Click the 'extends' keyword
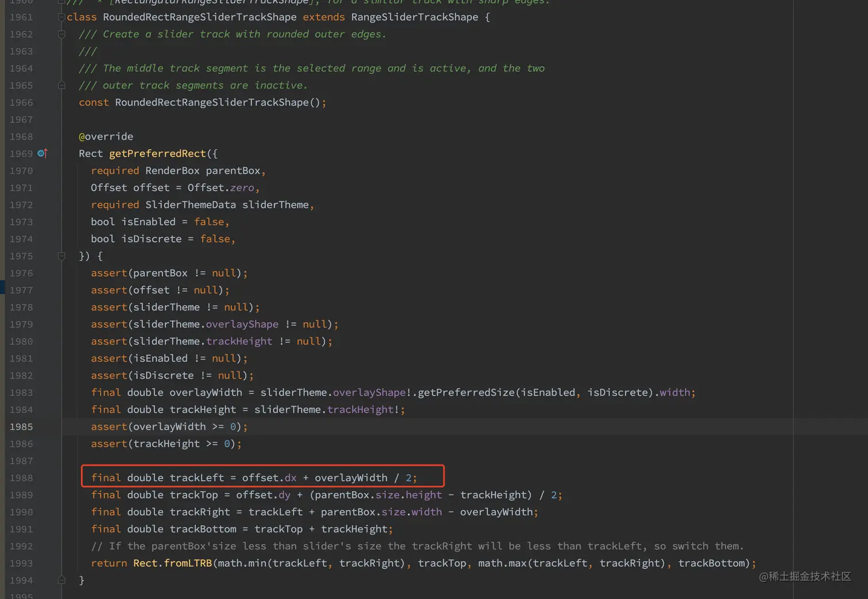This screenshot has height=599, width=868. point(324,17)
